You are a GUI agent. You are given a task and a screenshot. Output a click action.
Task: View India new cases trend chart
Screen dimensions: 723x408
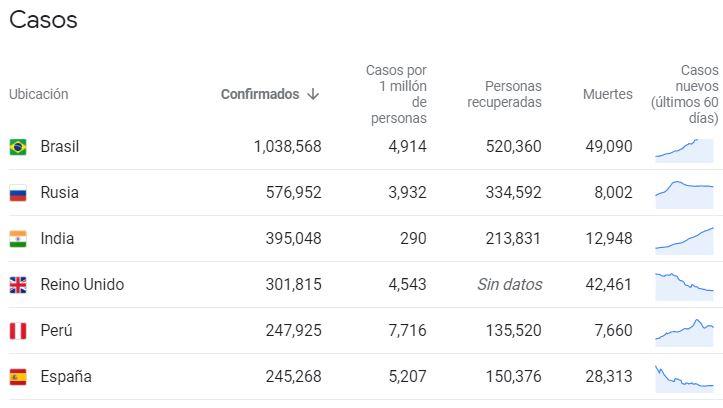click(684, 239)
